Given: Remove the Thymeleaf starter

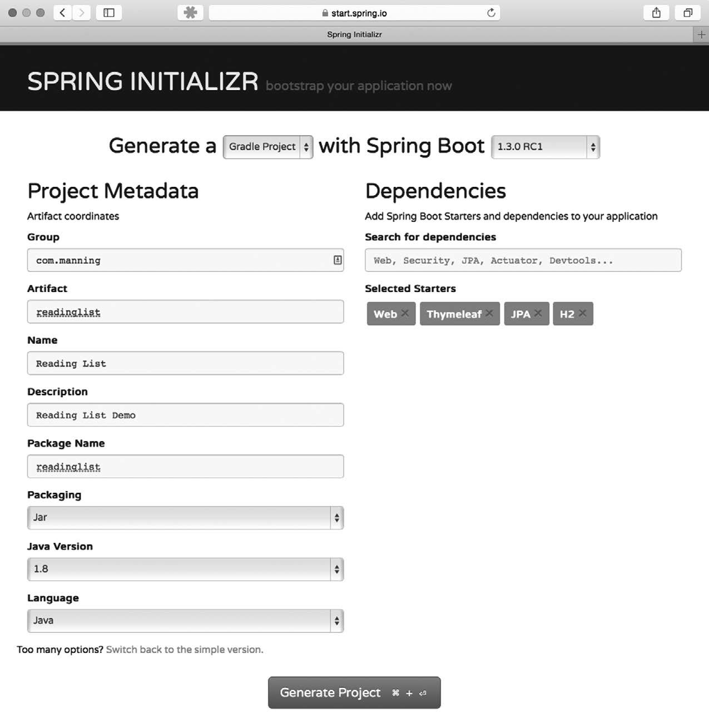Looking at the screenshot, I should tap(489, 313).
